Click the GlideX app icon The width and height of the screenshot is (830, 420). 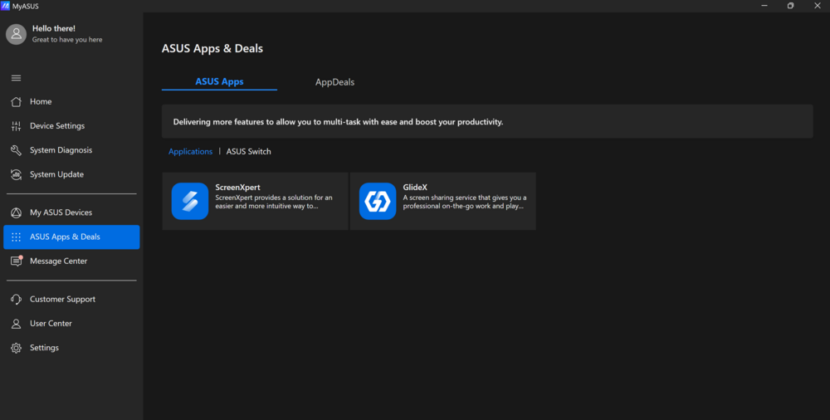pyautogui.click(x=377, y=201)
